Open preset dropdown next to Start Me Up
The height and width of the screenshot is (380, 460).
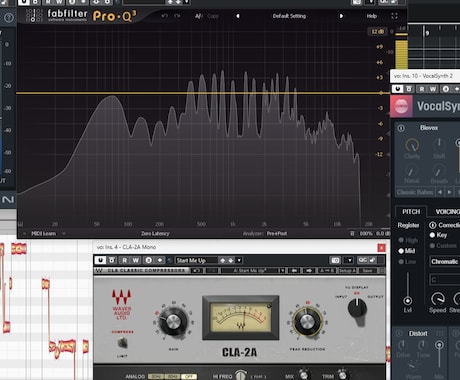click(239, 260)
